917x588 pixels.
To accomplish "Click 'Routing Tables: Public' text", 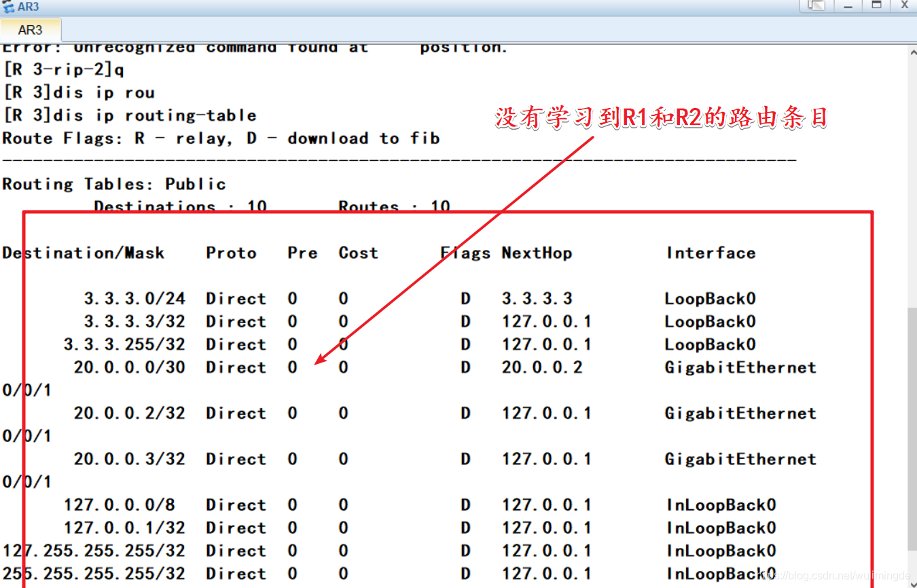I will click(x=114, y=184).
